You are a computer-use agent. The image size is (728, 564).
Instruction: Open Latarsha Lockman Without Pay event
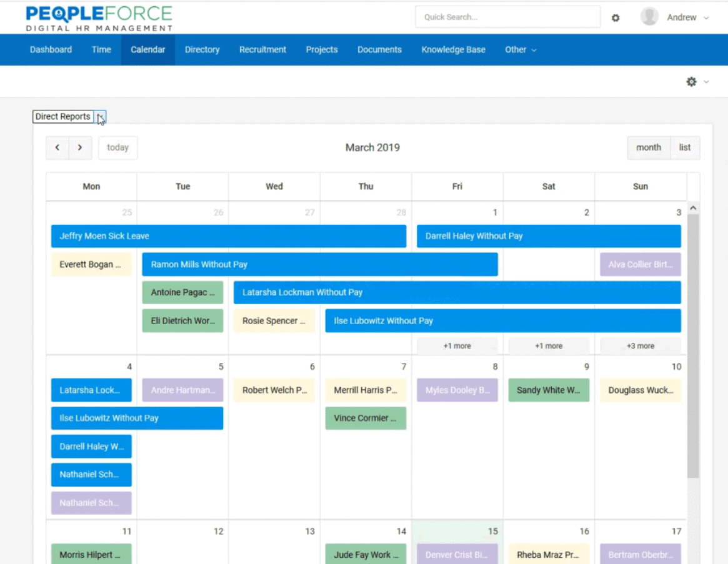point(457,292)
